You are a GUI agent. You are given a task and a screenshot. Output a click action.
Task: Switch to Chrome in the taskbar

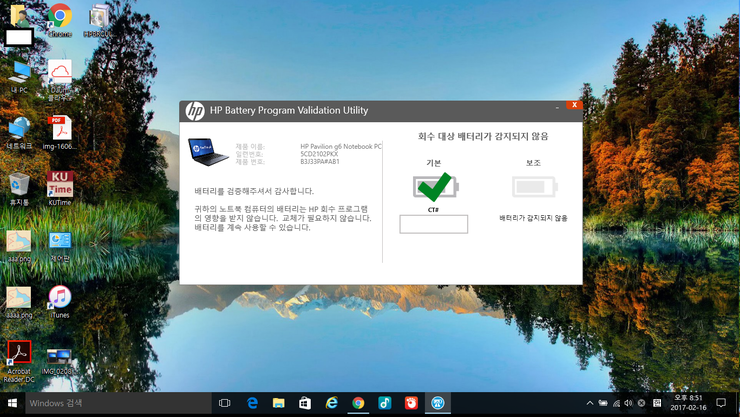pos(358,403)
